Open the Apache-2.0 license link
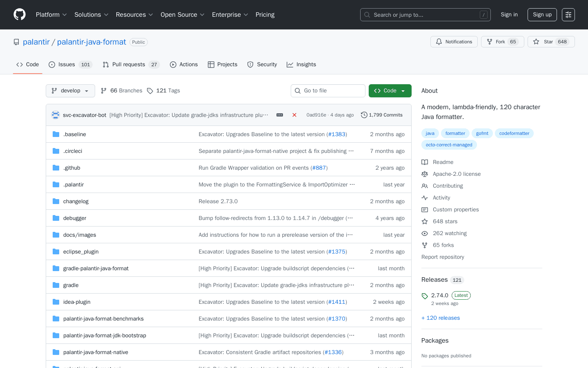 pos(451,174)
